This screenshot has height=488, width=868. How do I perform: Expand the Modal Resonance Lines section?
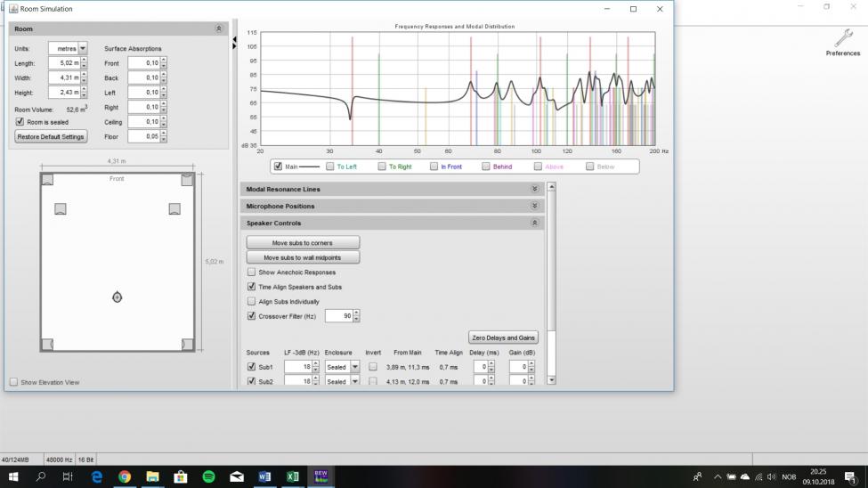point(534,190)
